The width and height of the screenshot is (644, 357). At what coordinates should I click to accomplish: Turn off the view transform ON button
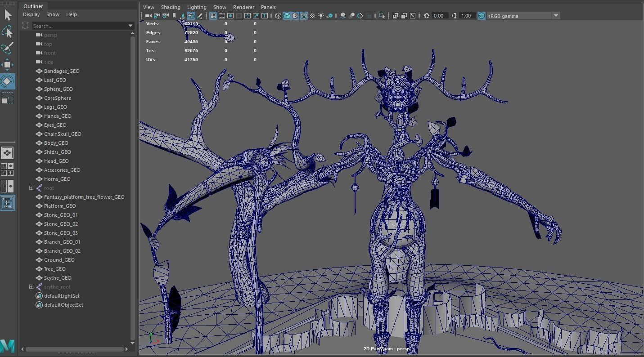(x=481, y=16)
